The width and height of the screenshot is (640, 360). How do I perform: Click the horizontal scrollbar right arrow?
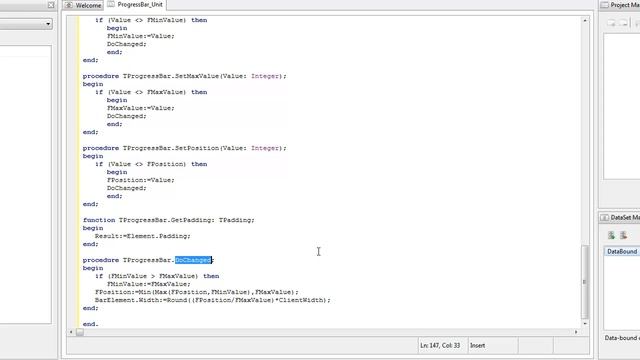click(576, 332)
